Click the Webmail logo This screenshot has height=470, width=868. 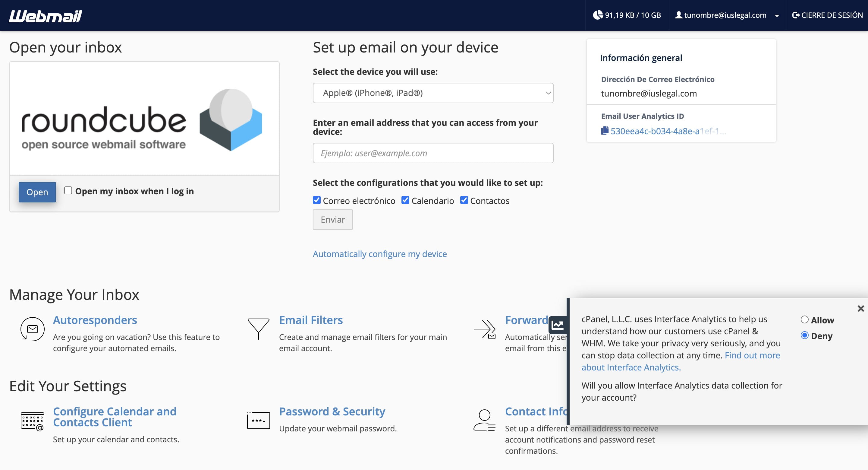pyautogui.click(x=46, y=15)
